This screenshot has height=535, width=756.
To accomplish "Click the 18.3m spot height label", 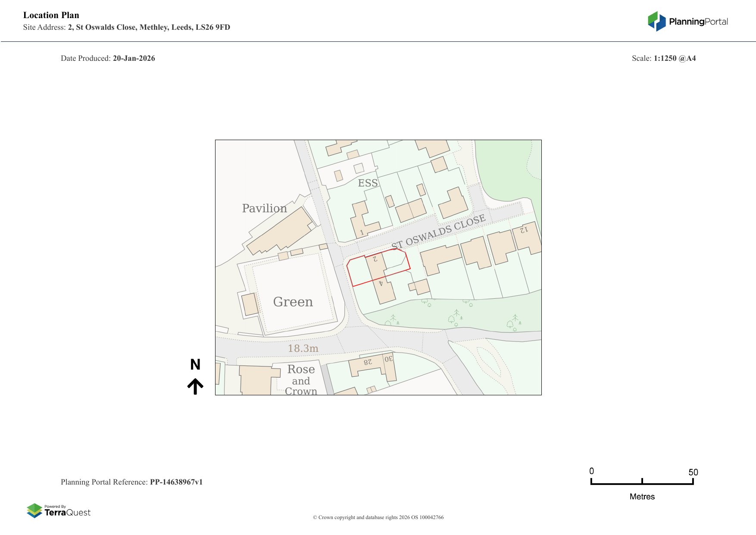I will pos(303,348).
